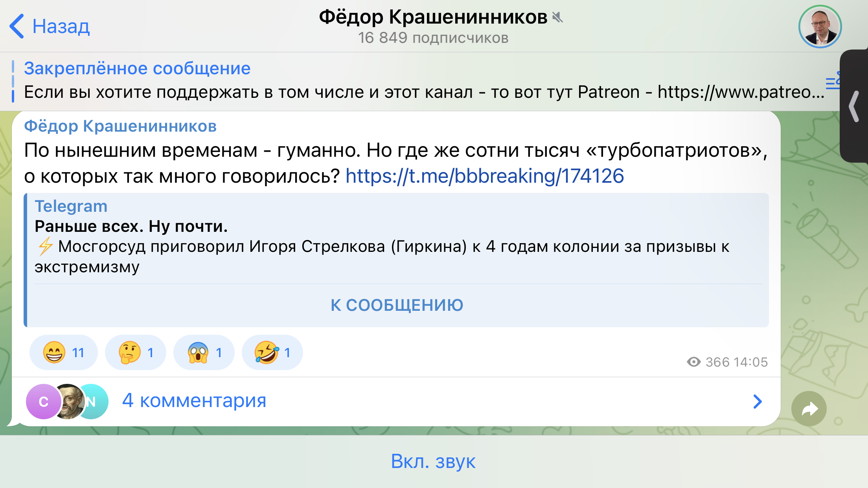The image size is (868, 488).
Task: Tap commenter avatar with letter N
Action: [94, 402]
